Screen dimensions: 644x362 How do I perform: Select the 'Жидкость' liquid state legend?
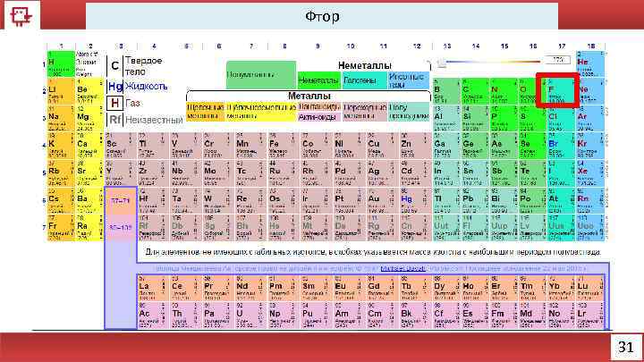[138, 86]
